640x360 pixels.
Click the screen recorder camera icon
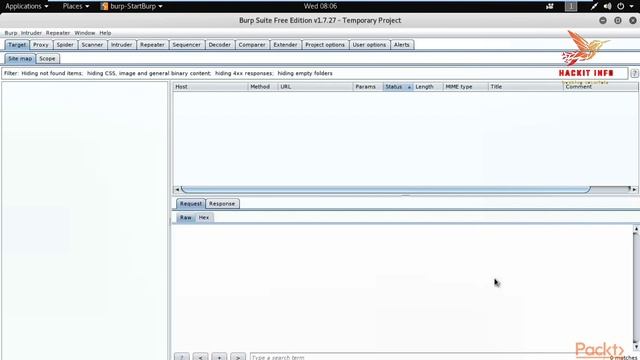[550, 6]
